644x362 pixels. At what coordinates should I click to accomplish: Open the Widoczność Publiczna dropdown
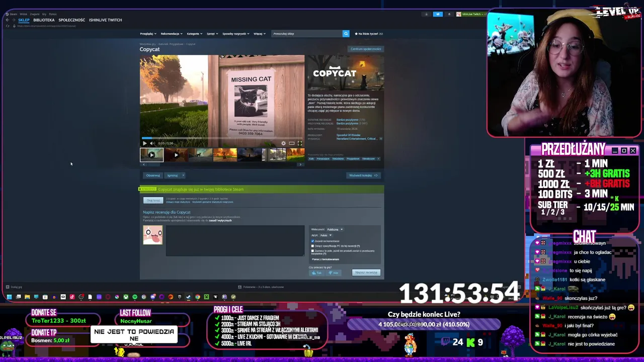tap(335, 229)
